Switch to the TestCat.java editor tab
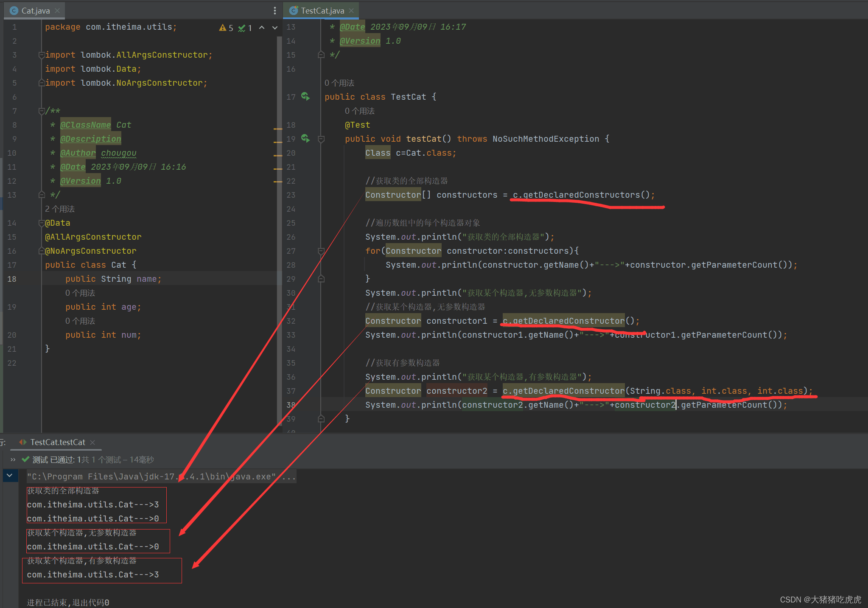This screenshot has height=608, width=868. [322, 11]
